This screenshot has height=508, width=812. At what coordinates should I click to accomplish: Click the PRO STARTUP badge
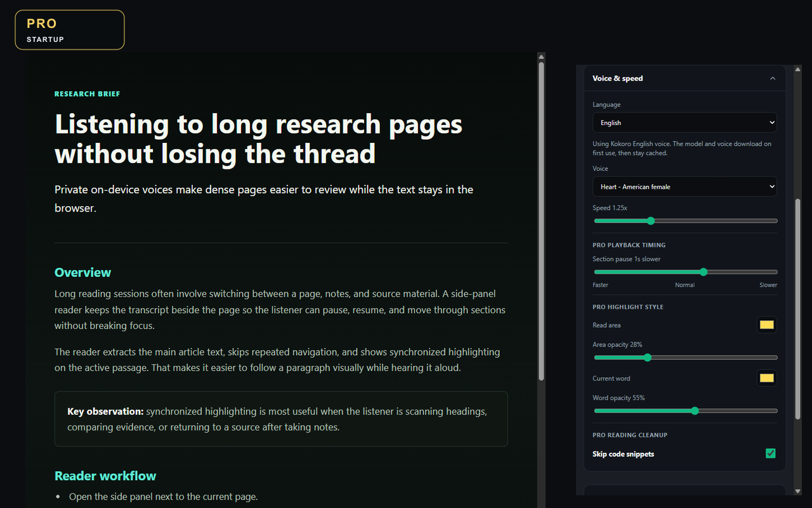tap(70, 30)
